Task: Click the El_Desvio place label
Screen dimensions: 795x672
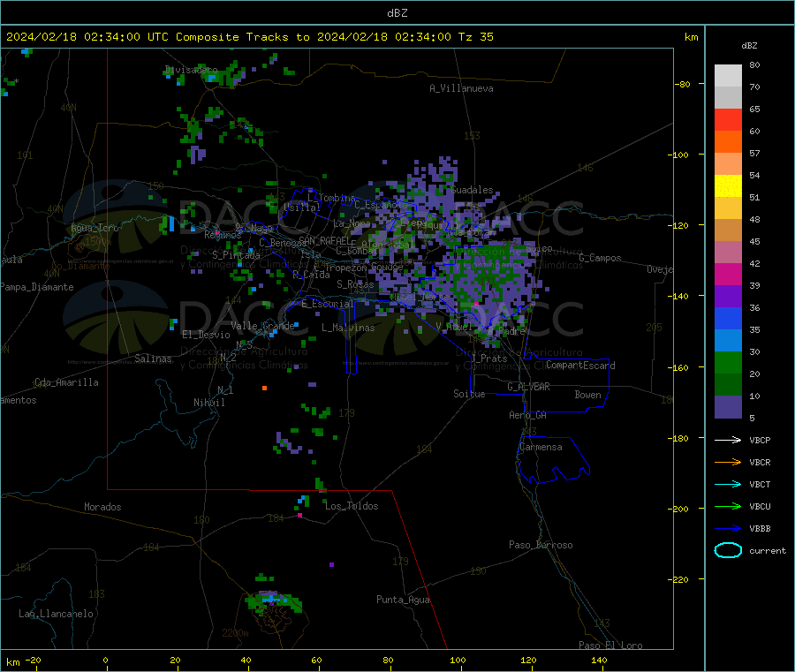Action: [x=206, y=335]
